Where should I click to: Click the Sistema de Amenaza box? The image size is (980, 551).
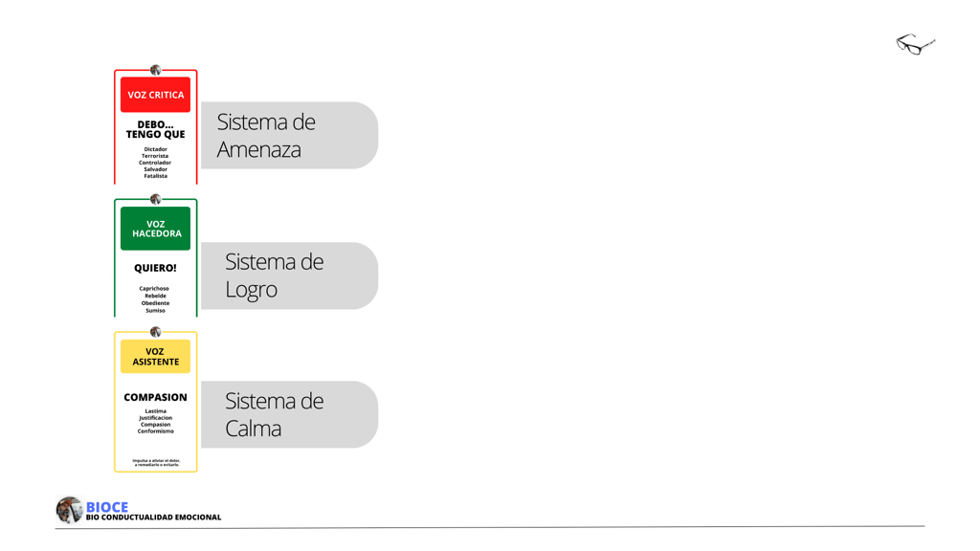click(x=289, y=135)
